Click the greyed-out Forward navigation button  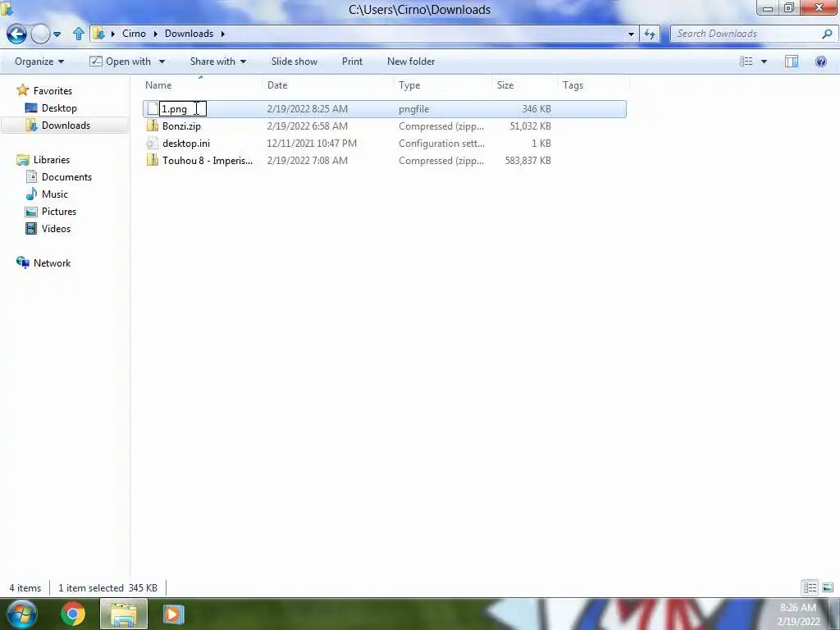40,34
